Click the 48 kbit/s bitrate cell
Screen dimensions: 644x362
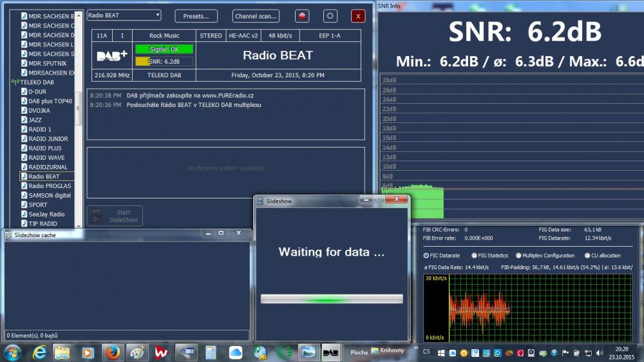coord(280,35)
